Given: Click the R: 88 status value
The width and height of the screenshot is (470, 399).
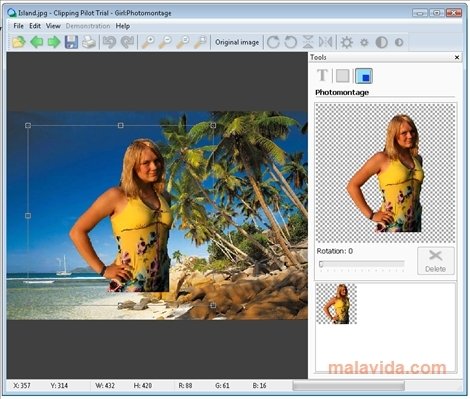Looking at the screenshot, I should (185, 386).
